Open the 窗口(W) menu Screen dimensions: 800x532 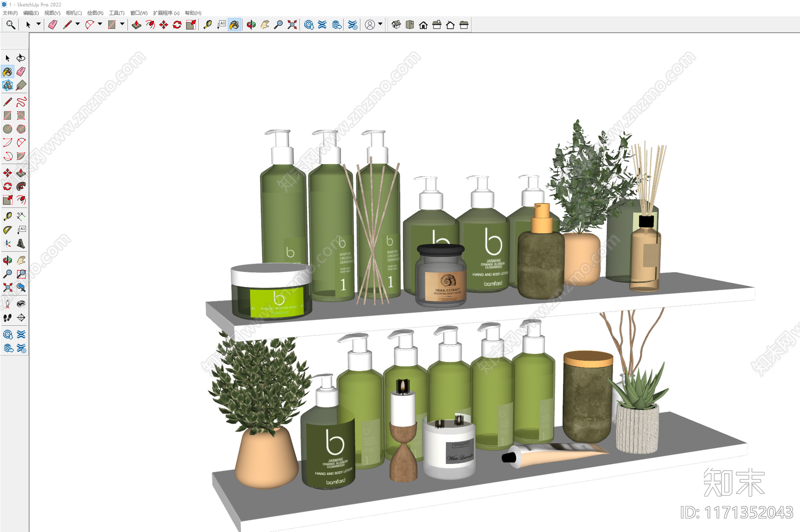[x=138, y=13]
